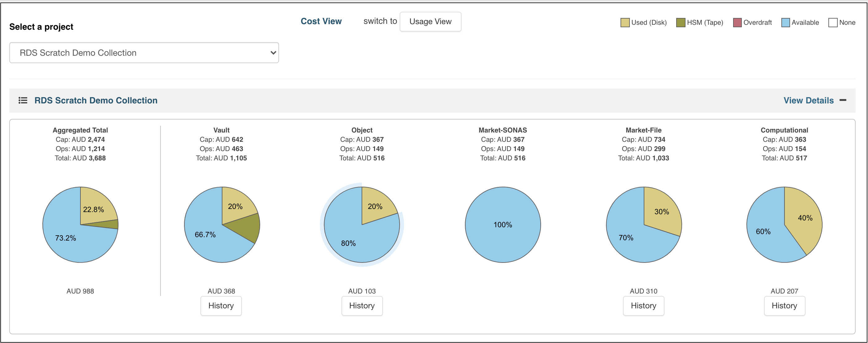This screenshot has height=343, width=868.
Task: Click 'Cap: AUD 363' under Computational
Action: tap(784, 140)
